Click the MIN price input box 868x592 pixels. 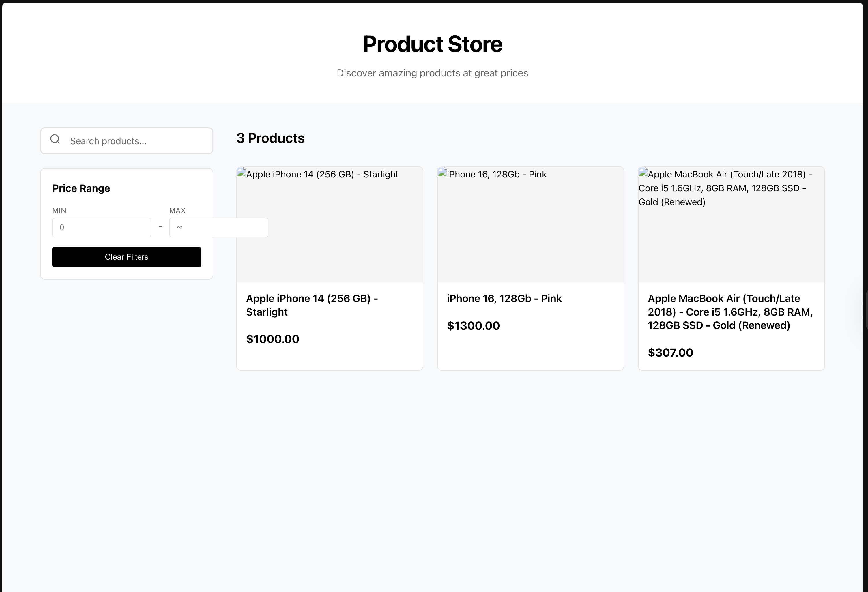[x=102, y=227]
